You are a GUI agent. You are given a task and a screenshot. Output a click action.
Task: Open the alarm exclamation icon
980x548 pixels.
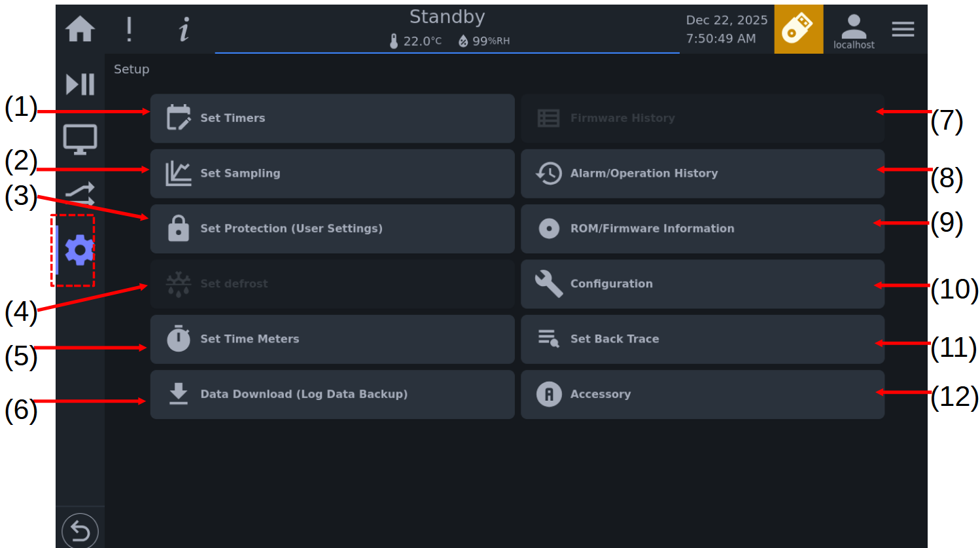click(x=129, y=29)
